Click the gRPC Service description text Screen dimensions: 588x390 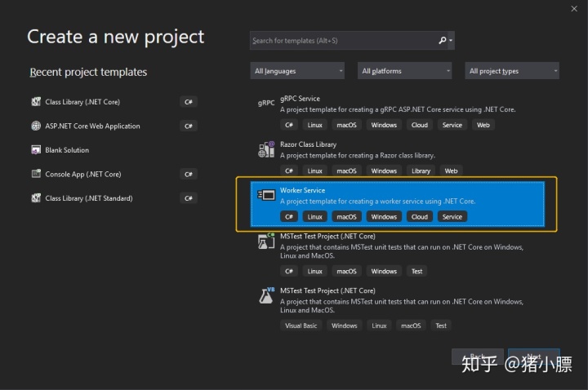click(398, 109)
